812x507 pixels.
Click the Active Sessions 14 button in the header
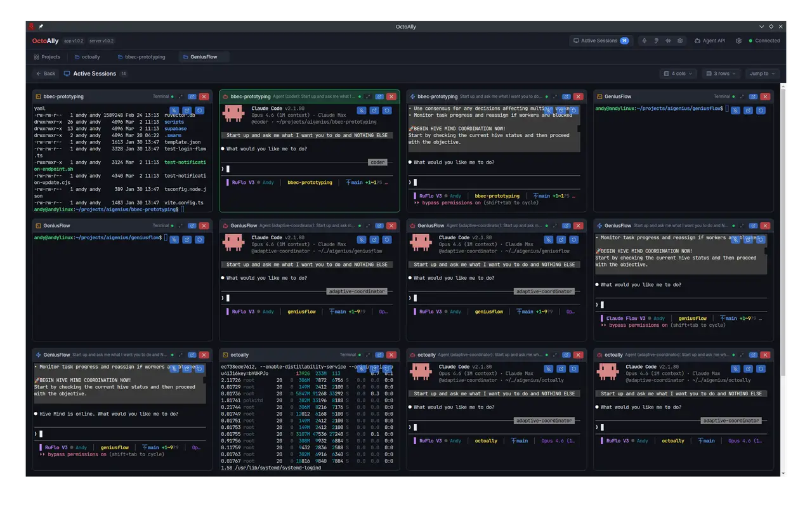tap(601, 41)
